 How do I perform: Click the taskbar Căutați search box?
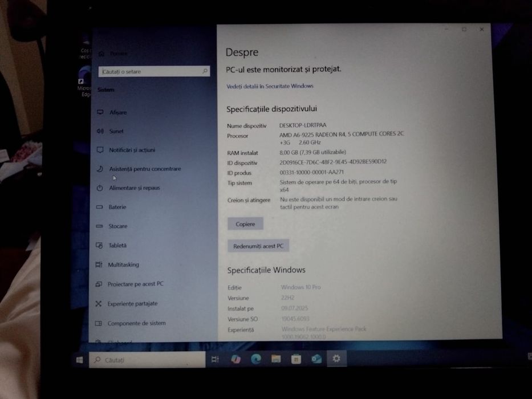coord(147,360)
